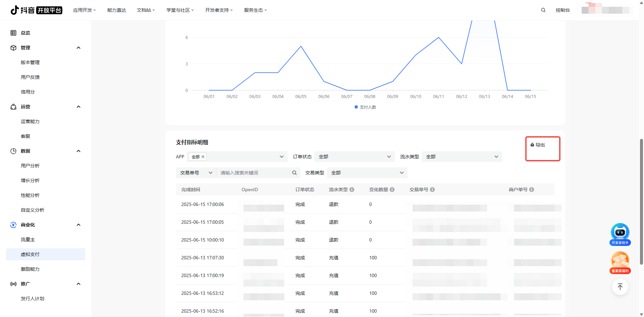Expand the 交易类型 dropdown
The width and height of the screenshot is (644, 317).
[367, 173]
